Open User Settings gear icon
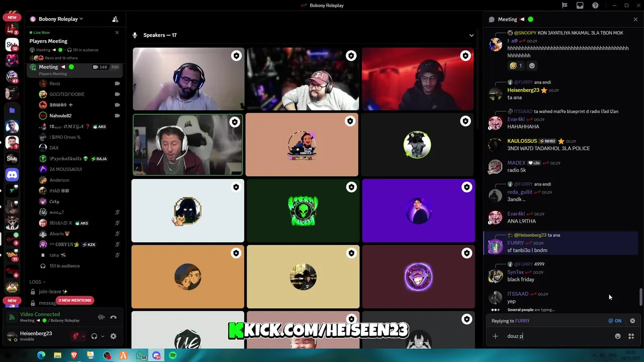This screenshot has height=362, width=644. pyautogui.click(x=113, y=336)
